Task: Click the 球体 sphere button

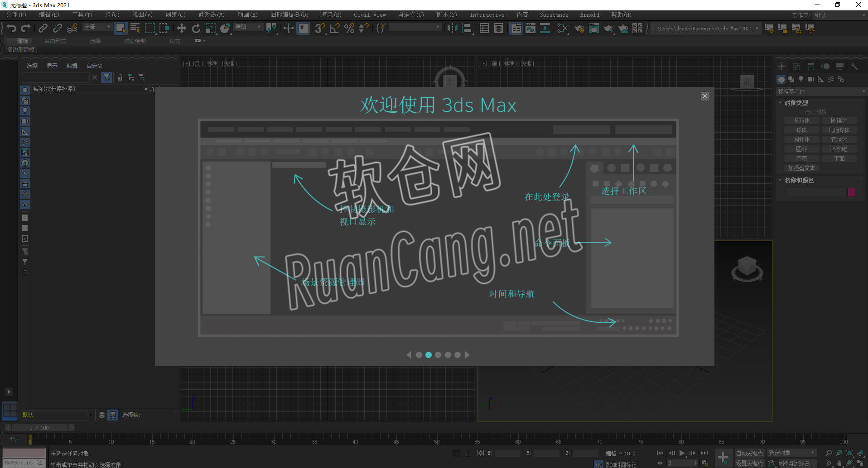Action: pyautogui.click(x=801, y=130)
